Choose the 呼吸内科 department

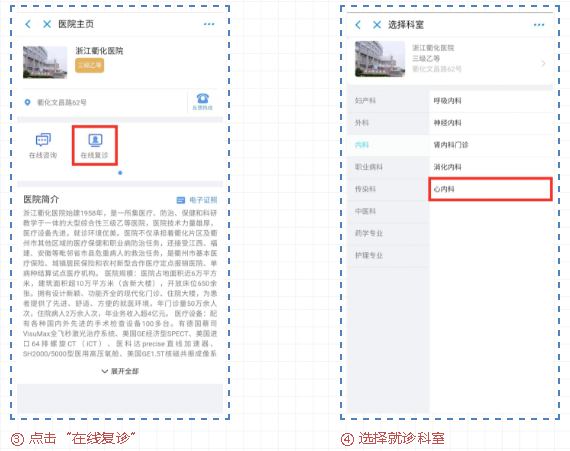pos(491,101)
